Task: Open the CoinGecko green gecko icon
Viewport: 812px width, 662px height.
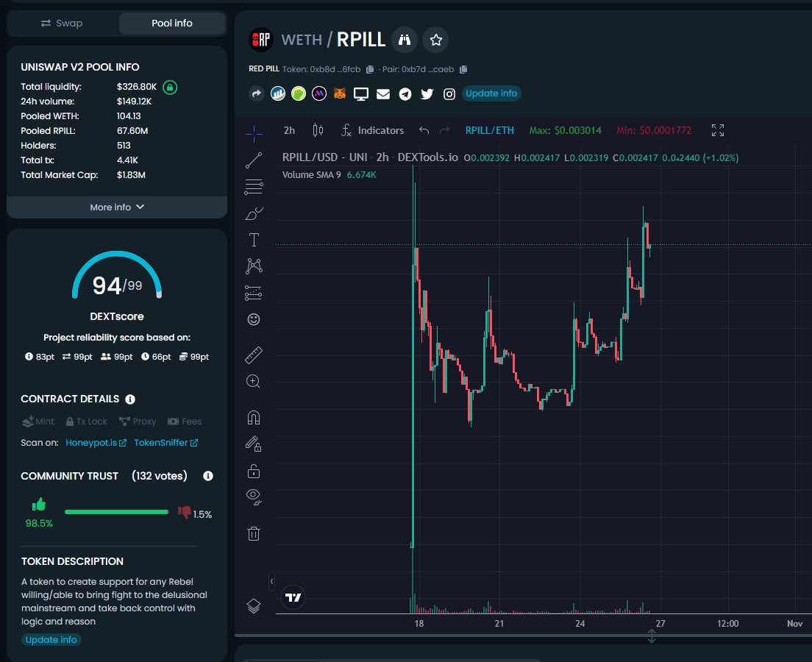Action: click(299, 93)
